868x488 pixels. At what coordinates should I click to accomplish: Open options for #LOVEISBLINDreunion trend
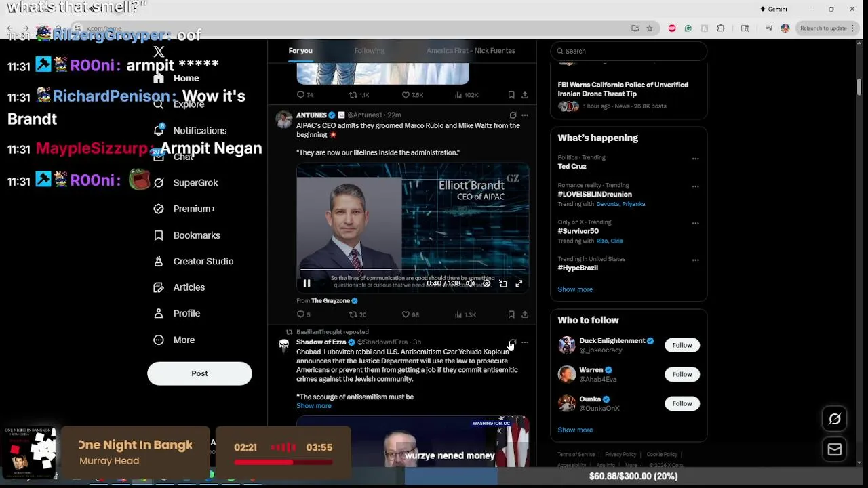[x=695, y=186]
